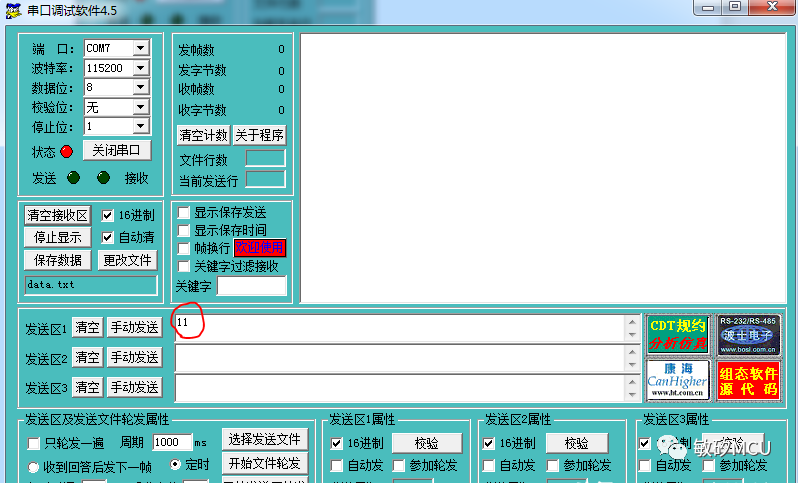
Task: Click the 关闭串口 button
Action: coord(117,150)
